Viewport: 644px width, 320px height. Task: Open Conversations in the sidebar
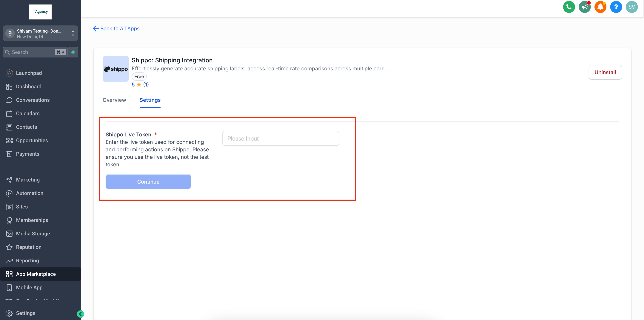pyautogui.click(x=33, y=100)
